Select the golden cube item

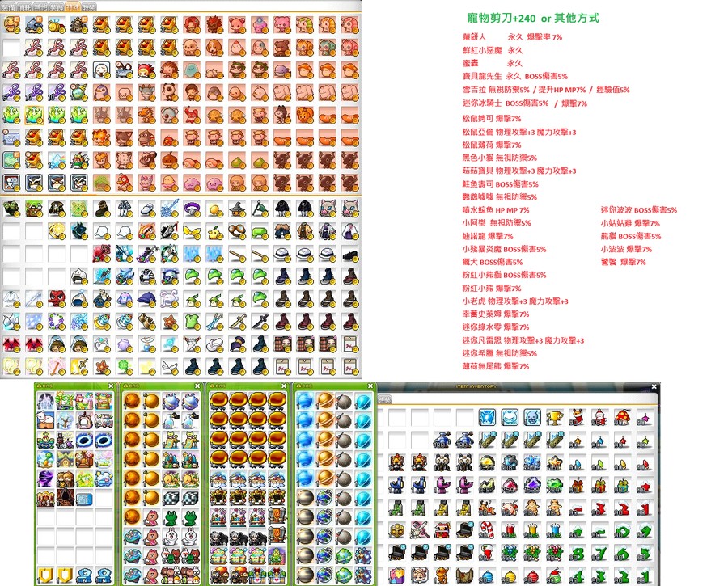click(x=396, y=530)
